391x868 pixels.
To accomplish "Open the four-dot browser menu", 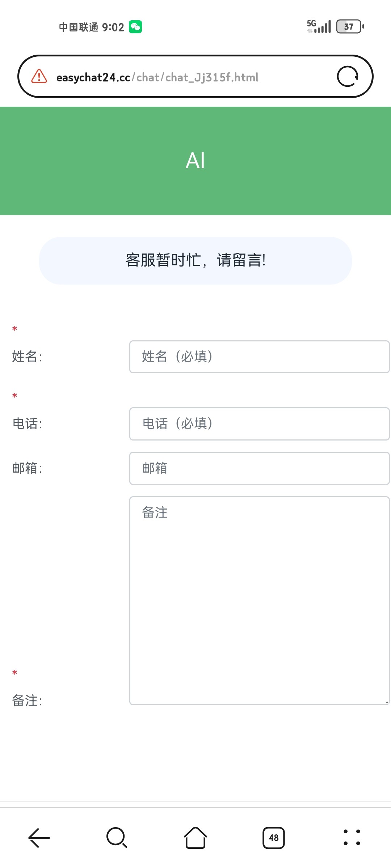I will 352,838.
